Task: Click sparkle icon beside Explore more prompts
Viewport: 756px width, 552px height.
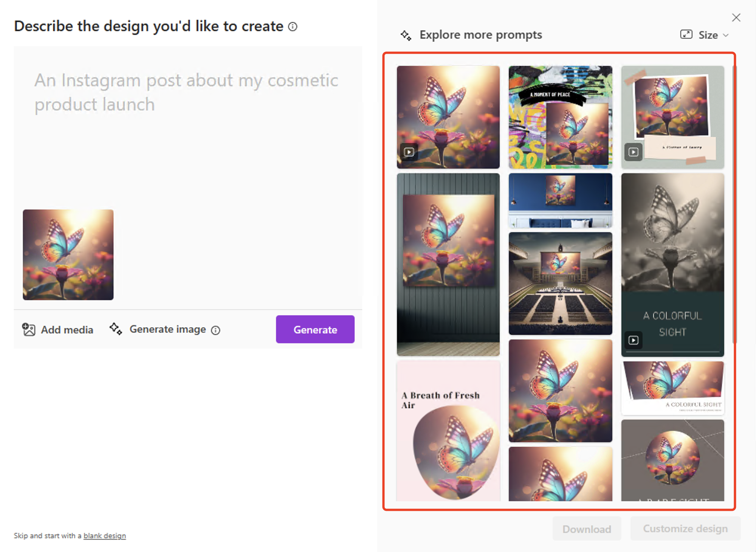Action: pyautogui.click(x=406, y=35)
